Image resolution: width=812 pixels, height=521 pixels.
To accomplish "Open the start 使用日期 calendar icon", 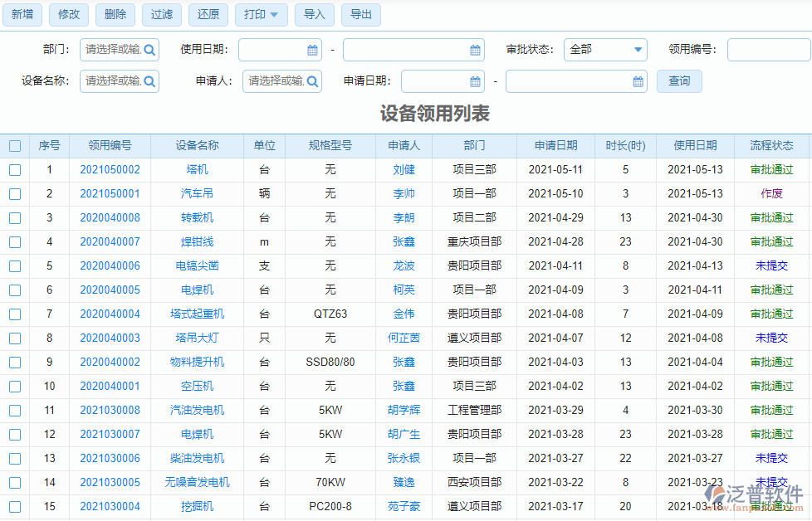I will 311,50.
